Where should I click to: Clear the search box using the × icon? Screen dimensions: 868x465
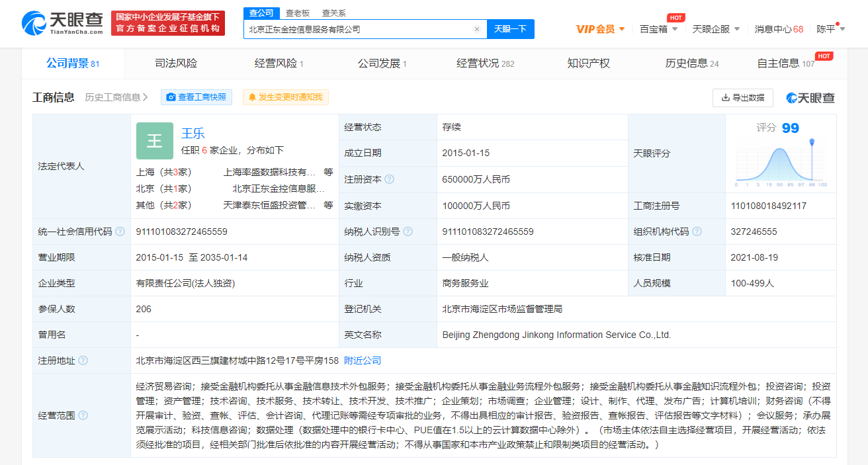tap(477, 29)
